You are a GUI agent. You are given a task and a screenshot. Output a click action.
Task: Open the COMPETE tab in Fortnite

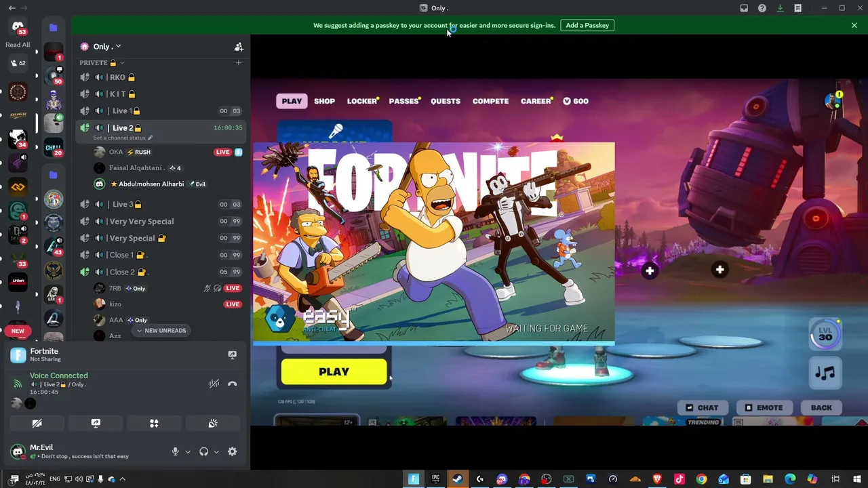pos(490,101)
